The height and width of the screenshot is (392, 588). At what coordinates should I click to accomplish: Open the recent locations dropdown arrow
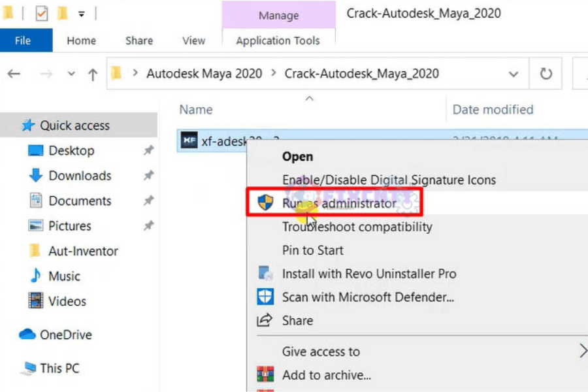tap(71, 74)
